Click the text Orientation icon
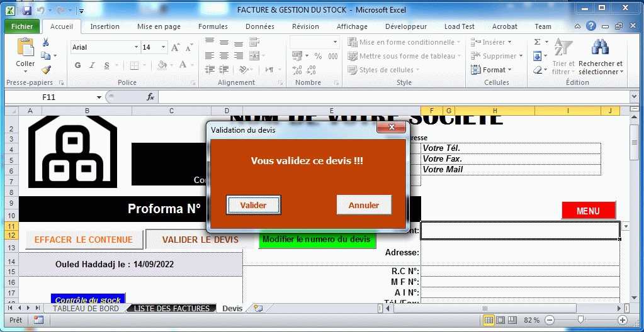This screenshot has width=644, height=332. [x=244, y=70]
